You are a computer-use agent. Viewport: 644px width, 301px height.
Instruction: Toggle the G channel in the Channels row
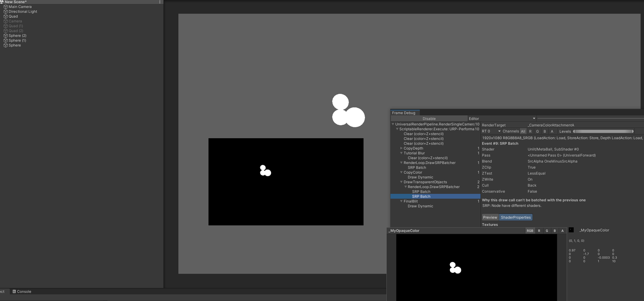(x=538, y=131)
